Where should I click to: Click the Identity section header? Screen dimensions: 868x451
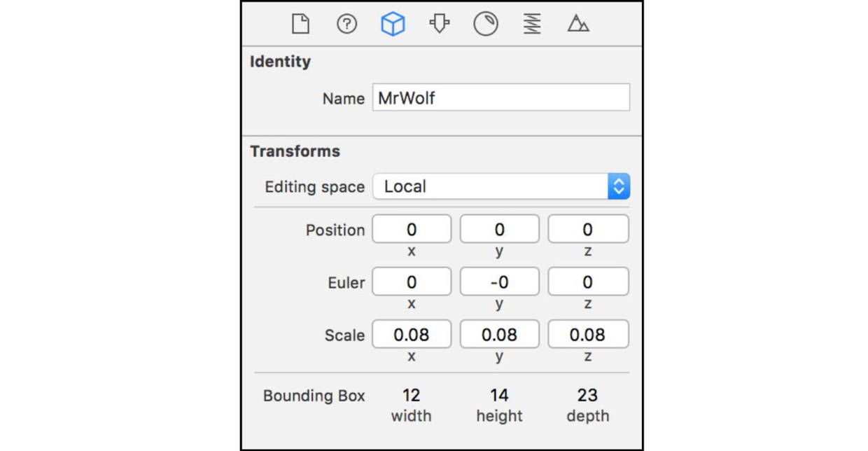280,62
